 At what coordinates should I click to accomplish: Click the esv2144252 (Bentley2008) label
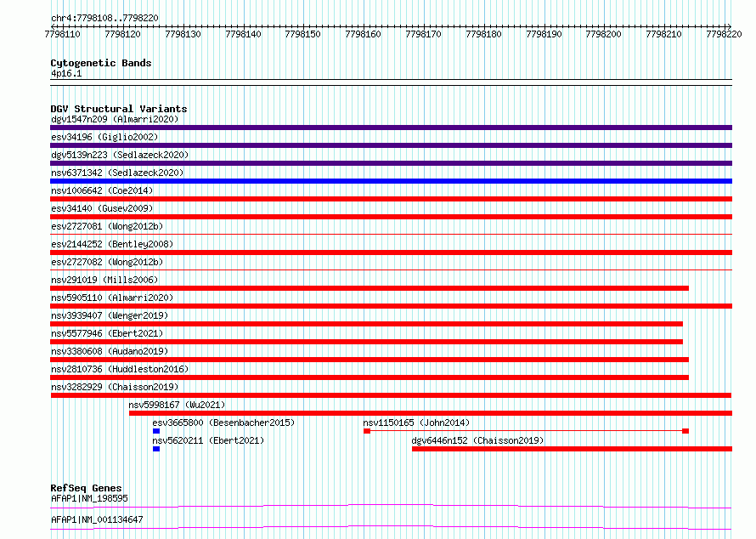coord(112,244)
